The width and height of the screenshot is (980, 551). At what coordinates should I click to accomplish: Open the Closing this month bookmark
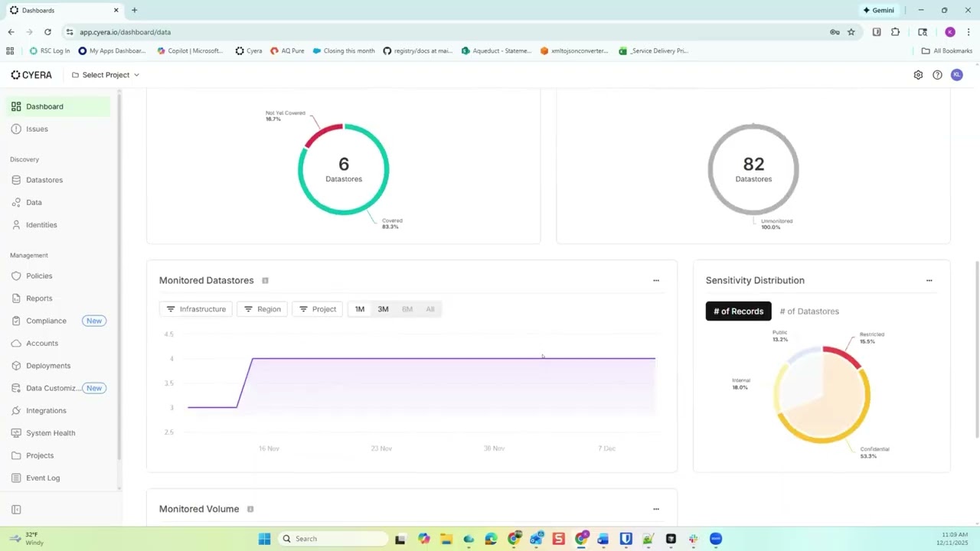pyautogui.click(x=344, y=51)
